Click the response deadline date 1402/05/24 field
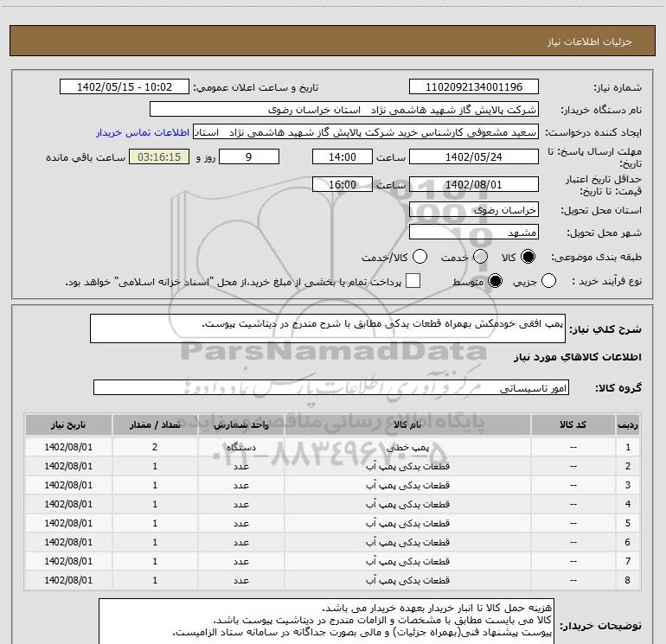 pyautogui.click(x=473, y=156)
